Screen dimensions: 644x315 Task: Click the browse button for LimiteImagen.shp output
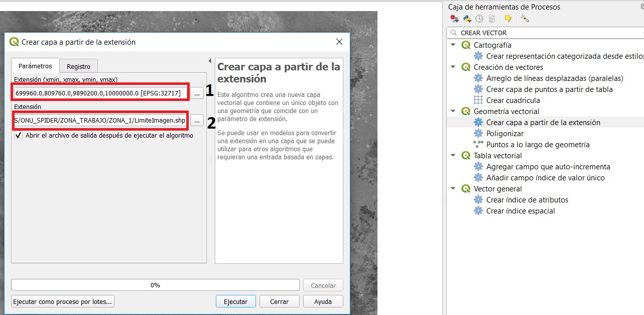click(x=197, y=121)
